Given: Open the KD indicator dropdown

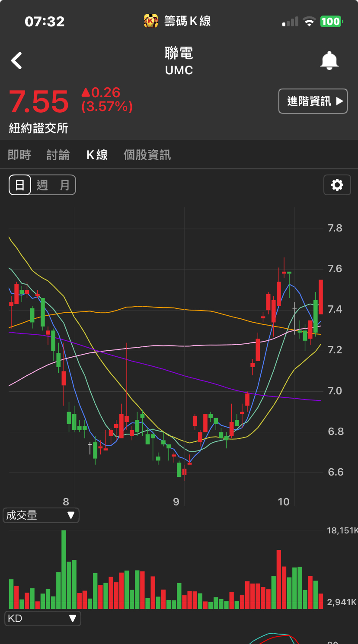Looking at the screenshot, I should pos(42,619).
